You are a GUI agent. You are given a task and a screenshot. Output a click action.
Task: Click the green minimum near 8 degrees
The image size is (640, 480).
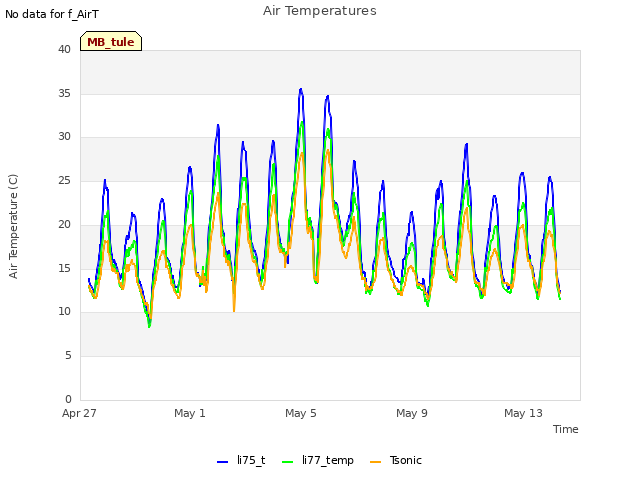[x=149, y=326]
